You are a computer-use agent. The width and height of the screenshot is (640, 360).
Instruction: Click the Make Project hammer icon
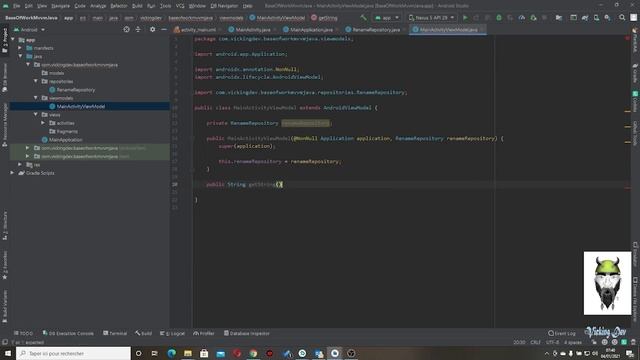pyautogui.click(x=363, y=18)
